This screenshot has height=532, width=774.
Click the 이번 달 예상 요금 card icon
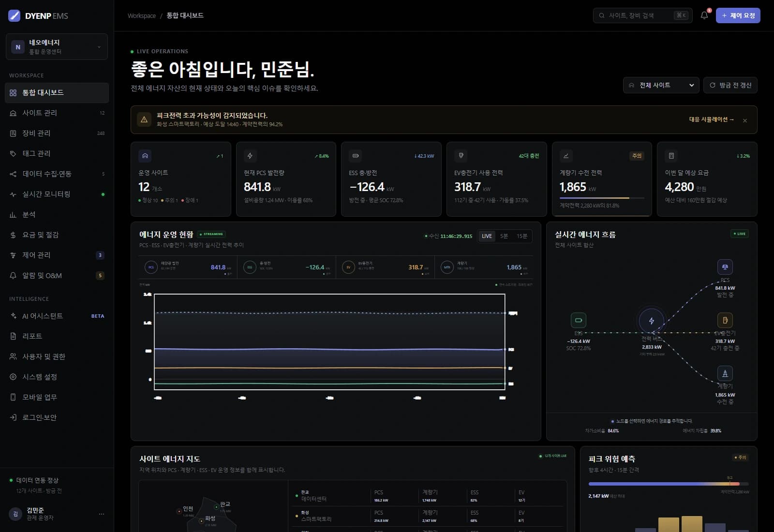tap(671, 156)
